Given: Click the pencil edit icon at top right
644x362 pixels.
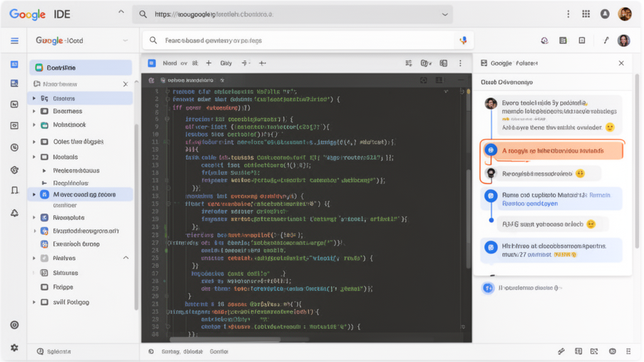Looking at the screenshot, I should [x=606, y=40].
